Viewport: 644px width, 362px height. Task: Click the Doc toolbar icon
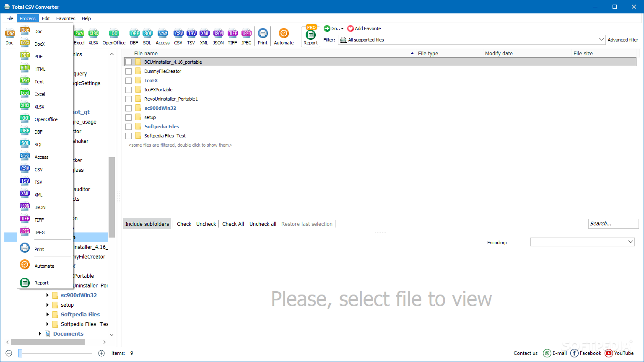pos(10,37)
